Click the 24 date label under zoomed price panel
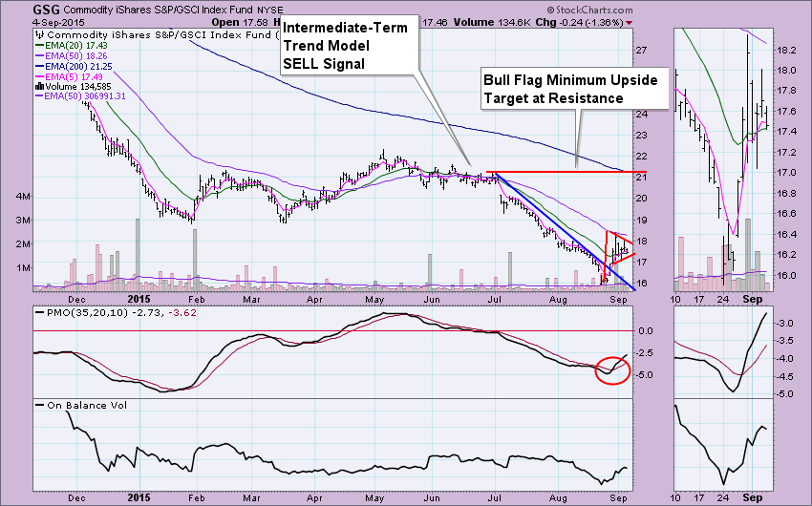This screenshot has height=506, width=812. [723, 299]
